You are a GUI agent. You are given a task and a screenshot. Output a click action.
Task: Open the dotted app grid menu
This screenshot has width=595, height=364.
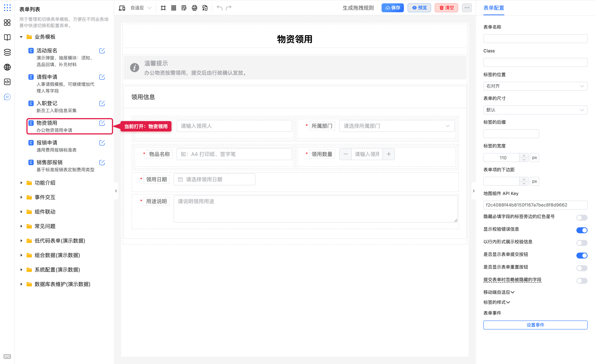click(x=7, y=8)
